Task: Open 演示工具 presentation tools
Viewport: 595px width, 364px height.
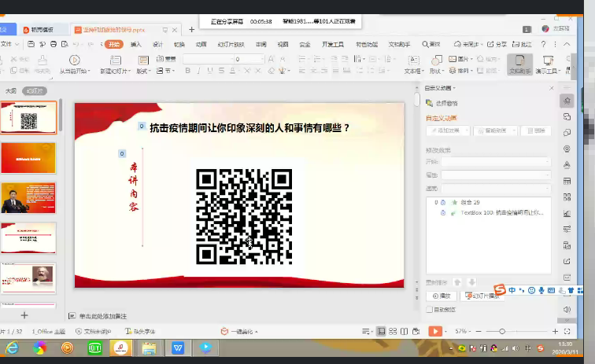Action: coord(548,64)
